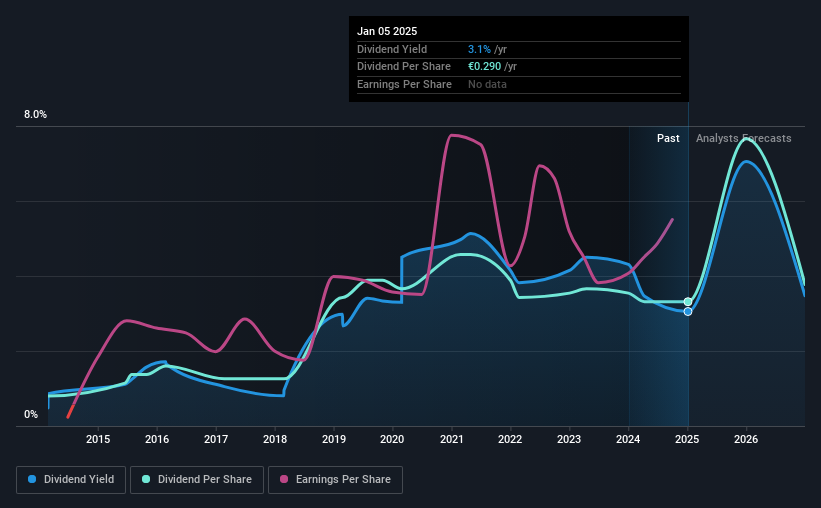
Task: Select the teal Dividend Per Share data point marker
Action: click(688, 302)
